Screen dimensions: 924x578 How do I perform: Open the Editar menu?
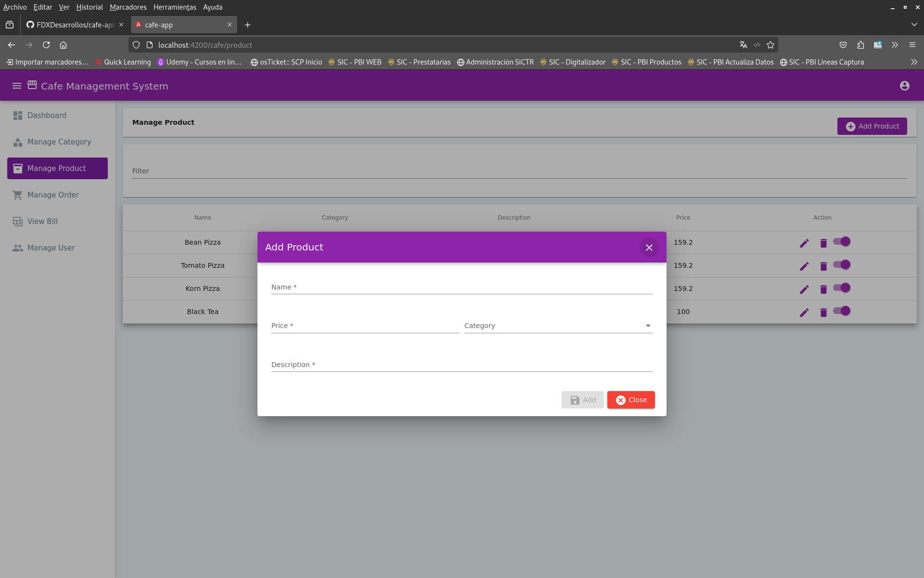[x=43, y=7]
